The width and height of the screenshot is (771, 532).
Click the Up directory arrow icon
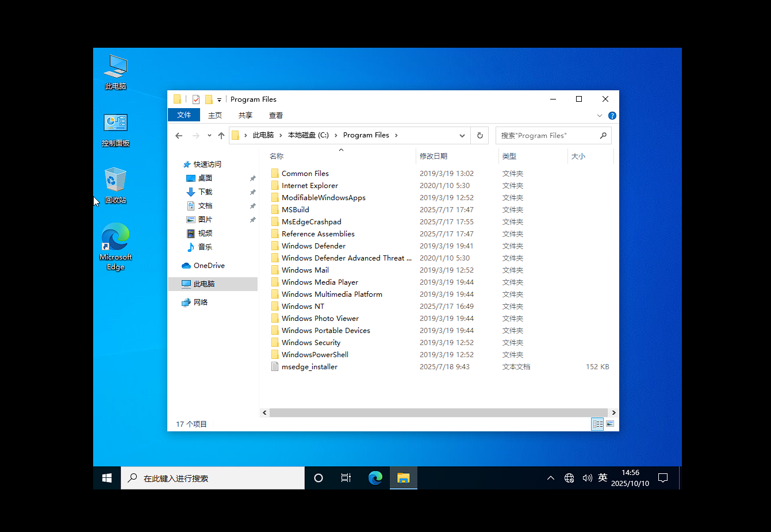[221, 136]
